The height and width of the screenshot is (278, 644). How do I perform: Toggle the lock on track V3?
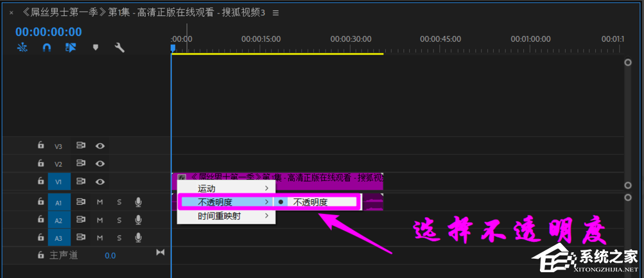click(40, 146)
